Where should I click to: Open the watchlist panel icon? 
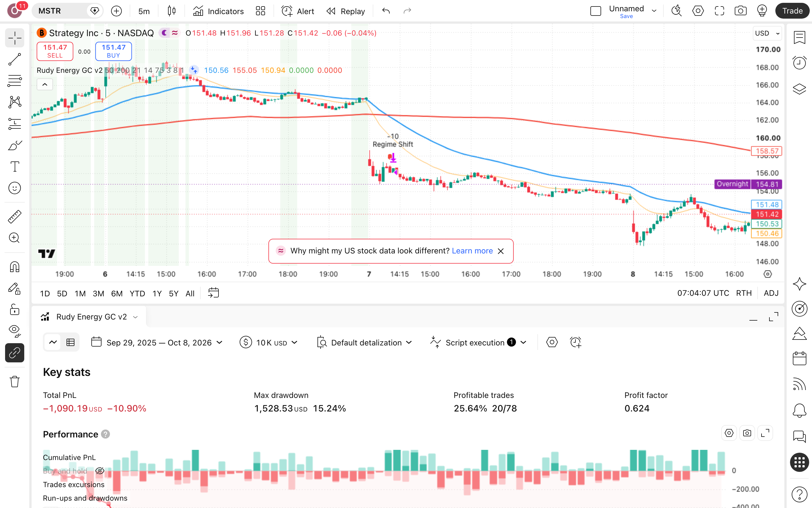point(800,38)
